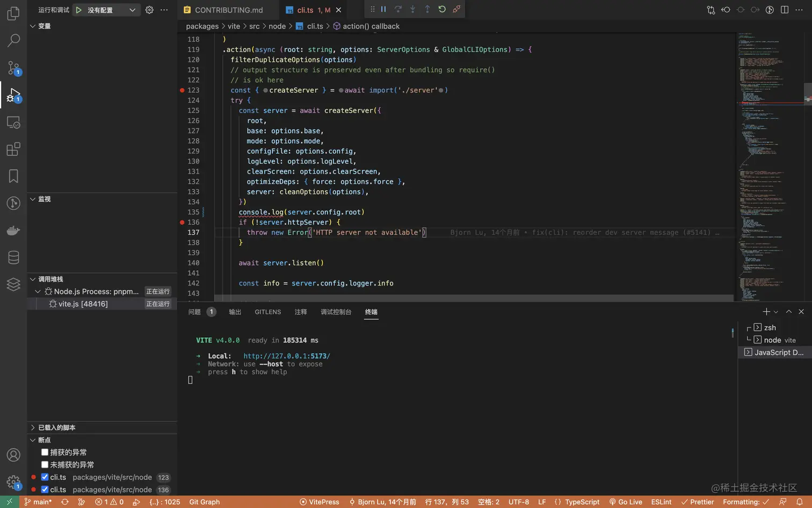Open the Search view in activity bar

click(x=13, y=40)
